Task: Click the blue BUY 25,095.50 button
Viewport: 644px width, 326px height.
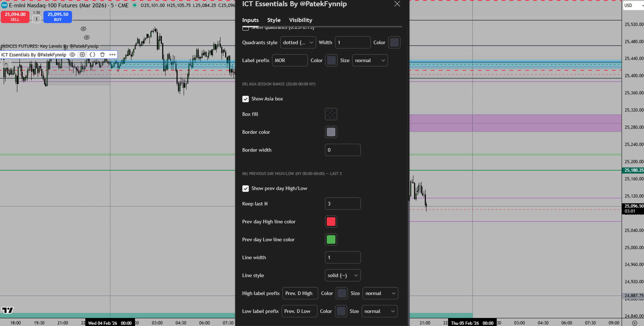Action: [58, 17]
